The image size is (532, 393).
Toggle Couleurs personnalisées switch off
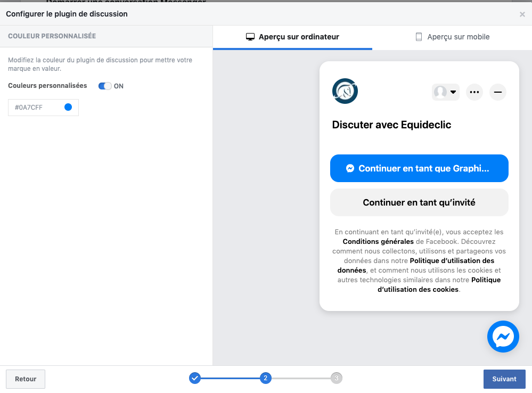tap(105, 86)
